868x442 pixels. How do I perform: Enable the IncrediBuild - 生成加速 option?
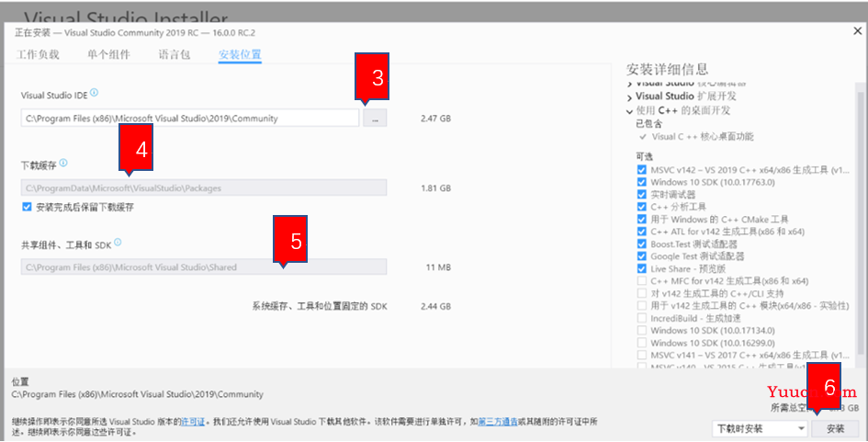(641, 318)
